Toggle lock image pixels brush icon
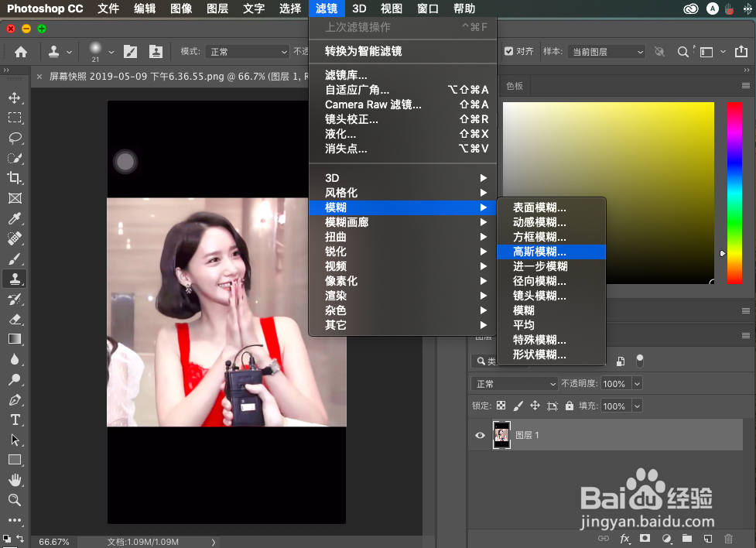 (x=518, y=406)
